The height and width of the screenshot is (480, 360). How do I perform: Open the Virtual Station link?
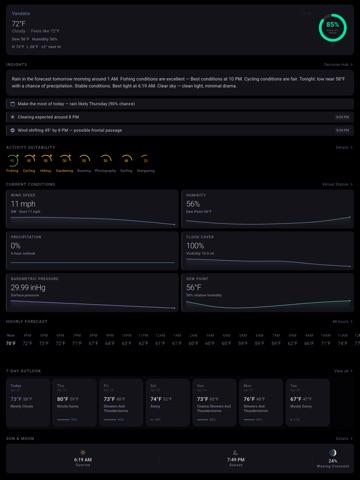(337, 184)
